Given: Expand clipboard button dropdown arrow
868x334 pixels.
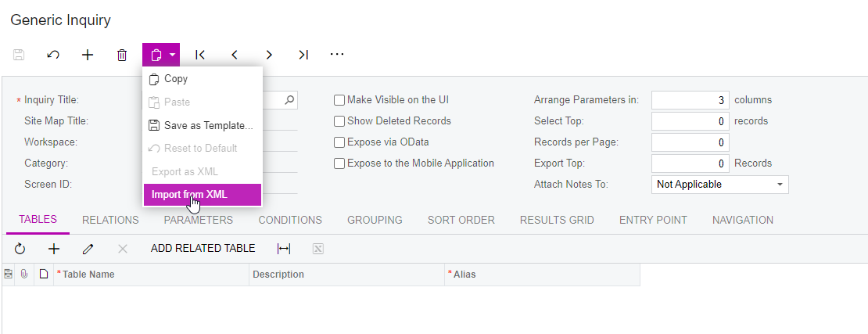Looking at the screenshot, I should click(x=173, y=55).
